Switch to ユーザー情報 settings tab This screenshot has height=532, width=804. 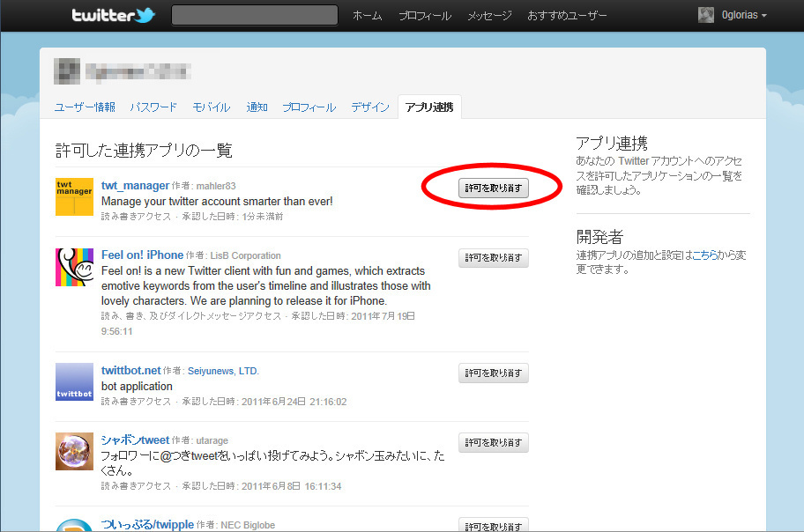pos(85,107)
